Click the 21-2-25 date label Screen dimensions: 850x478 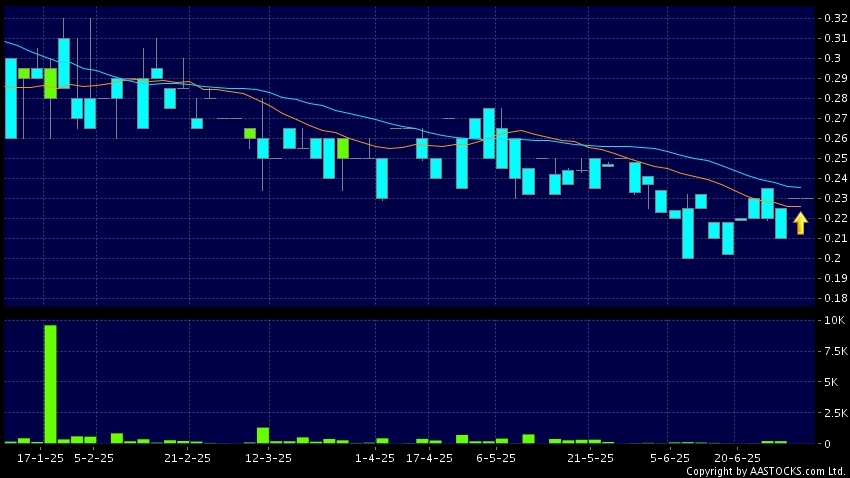(187, 458)
